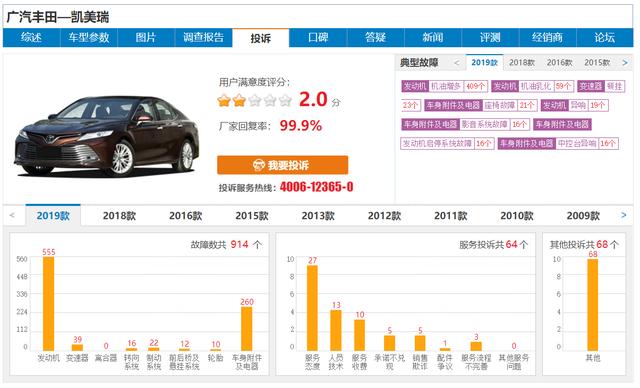Select 2015款 in the chart year strip
The image size is (640, 388).
252,215
